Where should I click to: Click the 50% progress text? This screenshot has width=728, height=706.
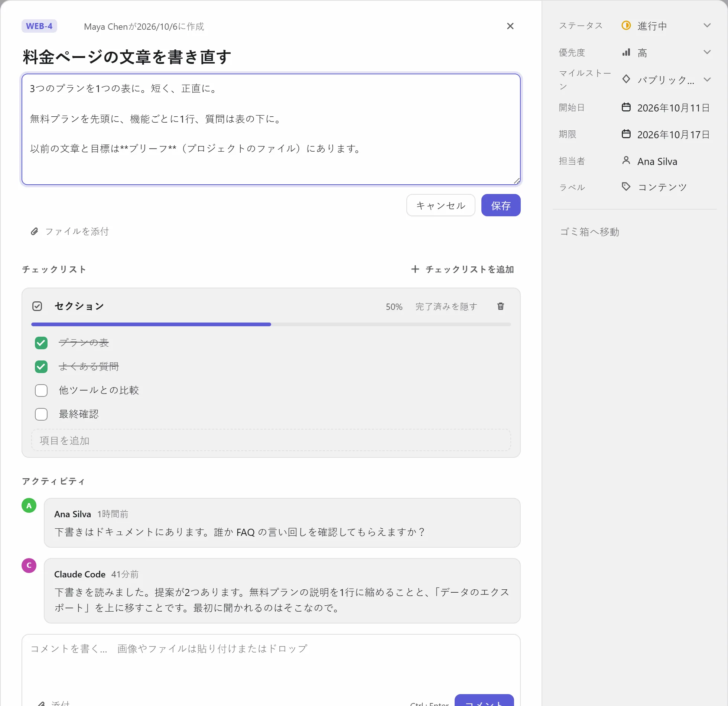tap(394, 307)
